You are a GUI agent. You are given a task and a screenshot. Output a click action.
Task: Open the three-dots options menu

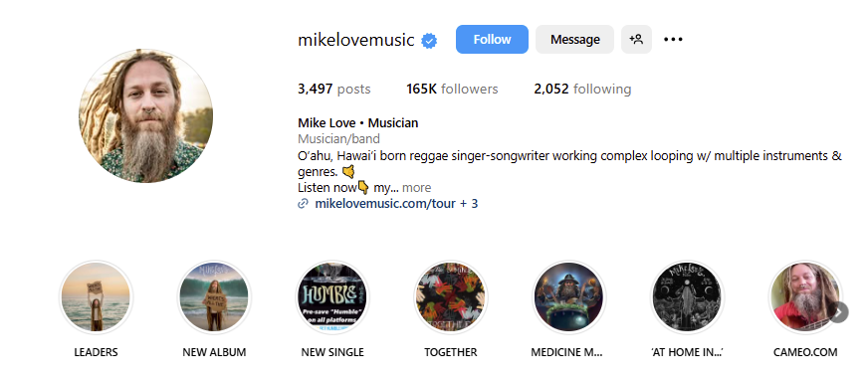(673, 40)
